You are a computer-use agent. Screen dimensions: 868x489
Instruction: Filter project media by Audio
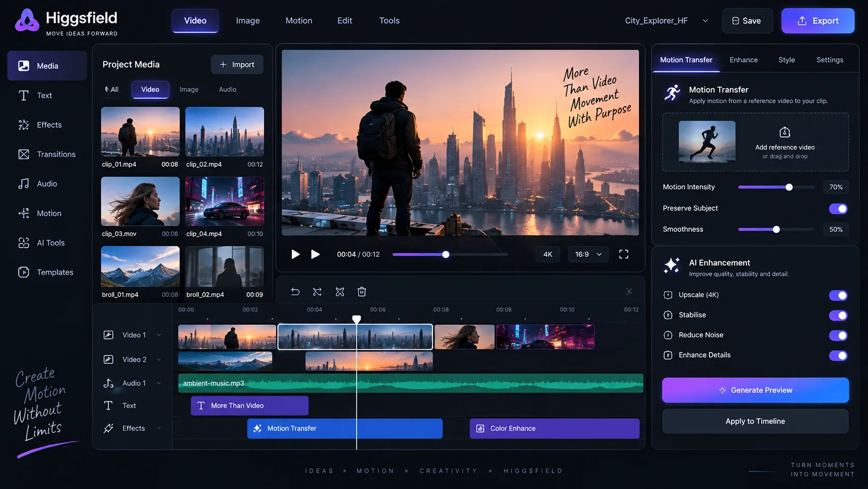[x=227, y=89]
